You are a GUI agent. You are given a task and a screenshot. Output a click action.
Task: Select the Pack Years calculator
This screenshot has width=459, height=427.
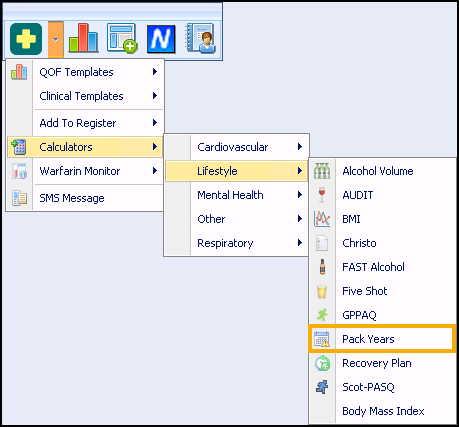pos(382,339)
